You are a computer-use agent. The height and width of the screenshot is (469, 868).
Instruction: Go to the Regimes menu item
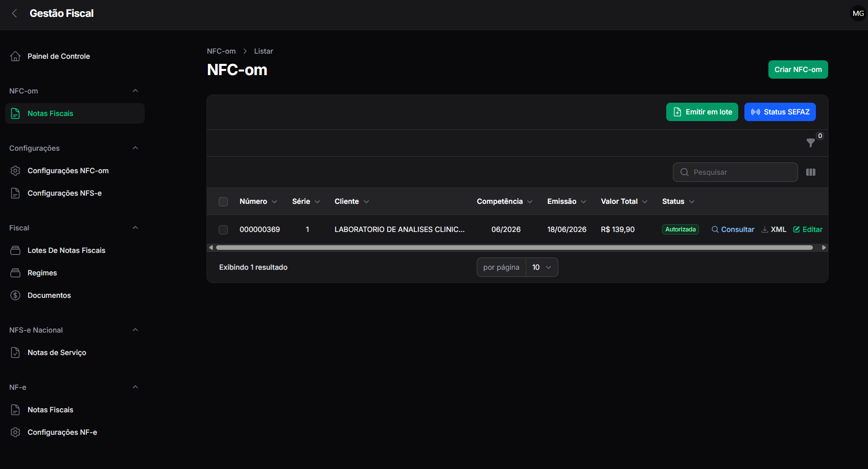coord(75,273)
